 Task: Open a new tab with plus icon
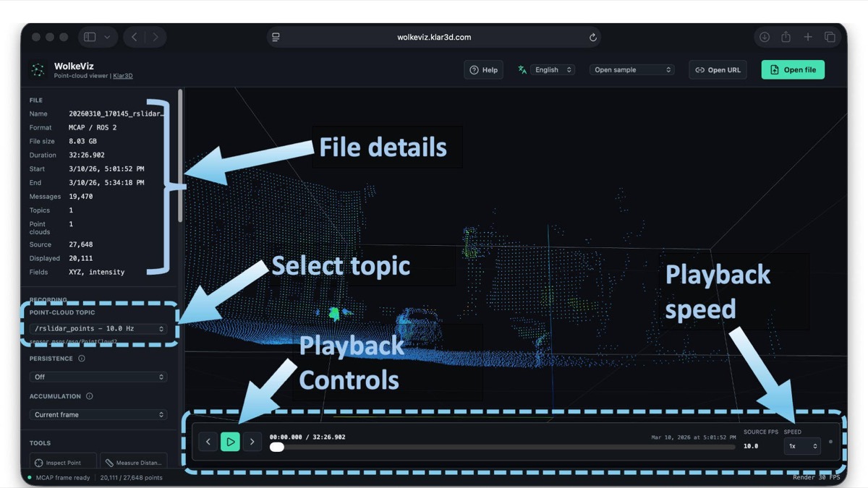[x=808, y=37]
